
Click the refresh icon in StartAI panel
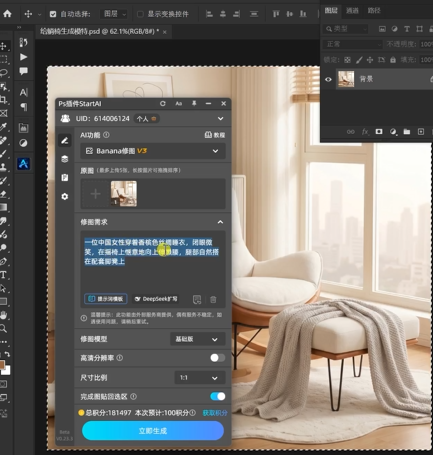click(163, 104)
